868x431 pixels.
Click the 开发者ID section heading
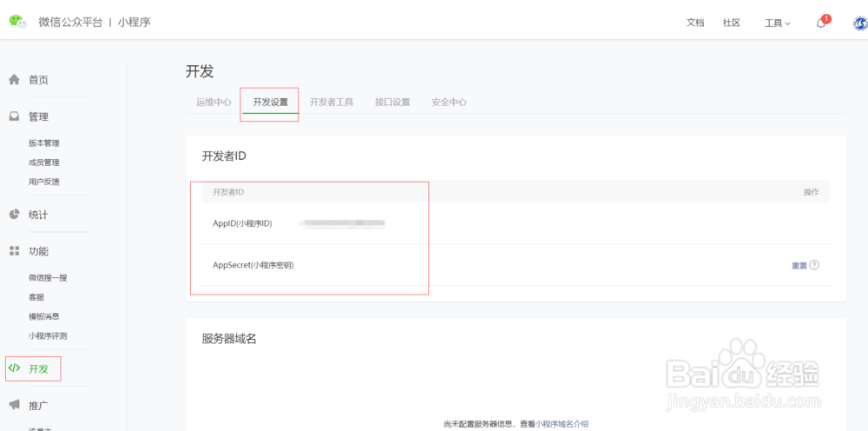(x=224, y=156)
